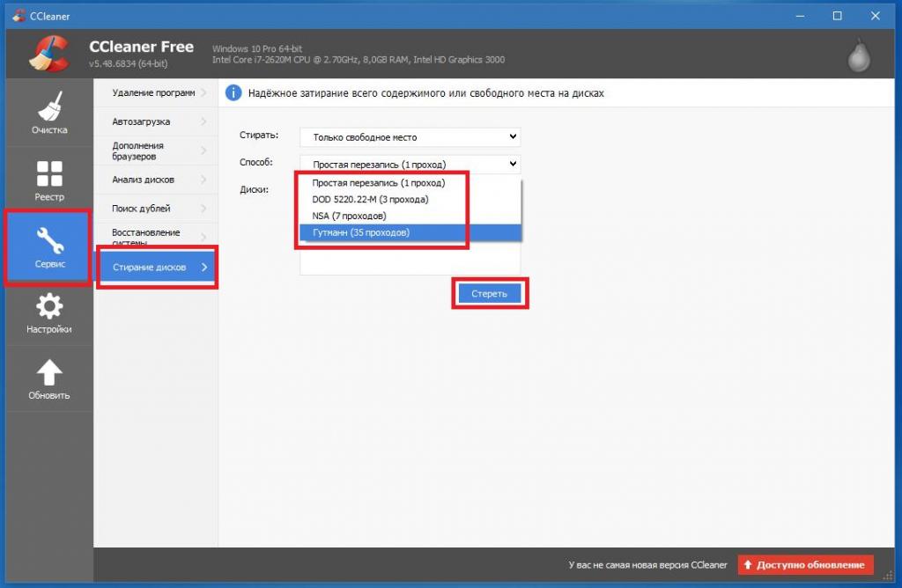The height and width of the screenshot is (588, 902).
Task: Click the CCleaner logo in header
Action: pos(49,54)
